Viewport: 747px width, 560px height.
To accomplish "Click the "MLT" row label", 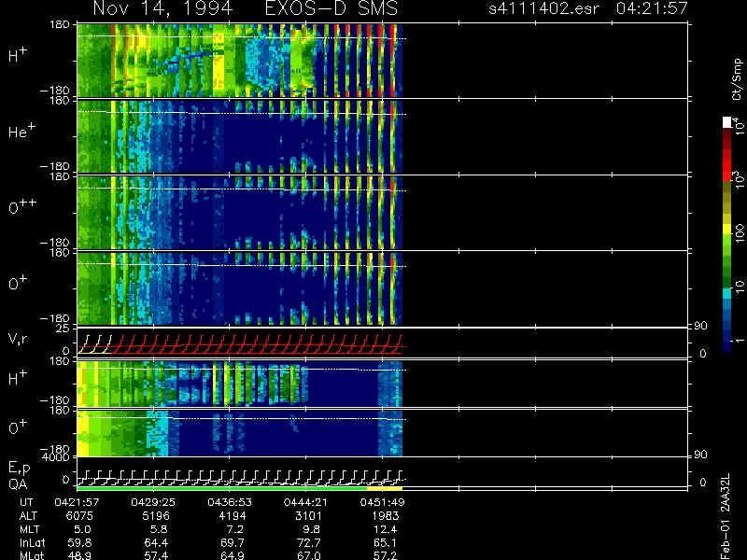I will pyautogui.click(x=30, y=529).
